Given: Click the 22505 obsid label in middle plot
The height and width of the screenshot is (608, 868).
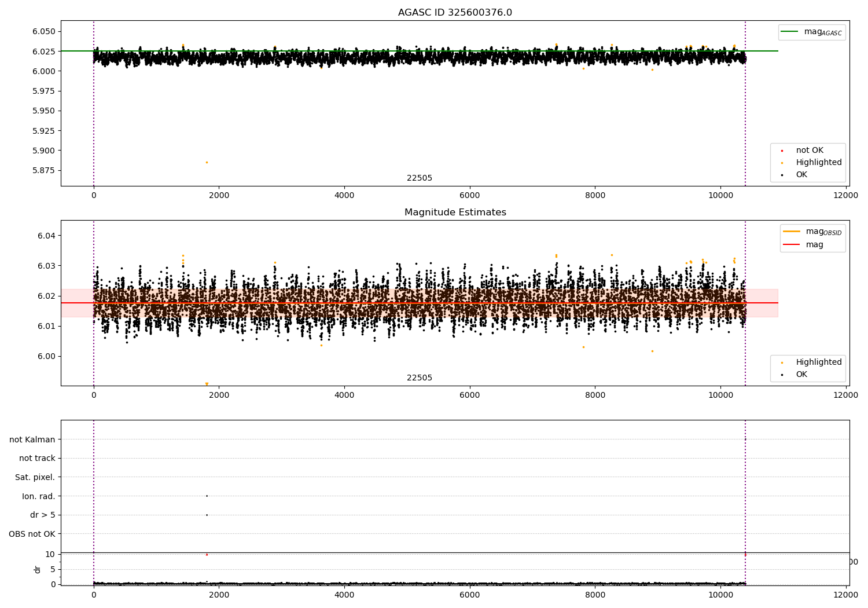Looking at the screenshot, I should (x=420, y=378).
